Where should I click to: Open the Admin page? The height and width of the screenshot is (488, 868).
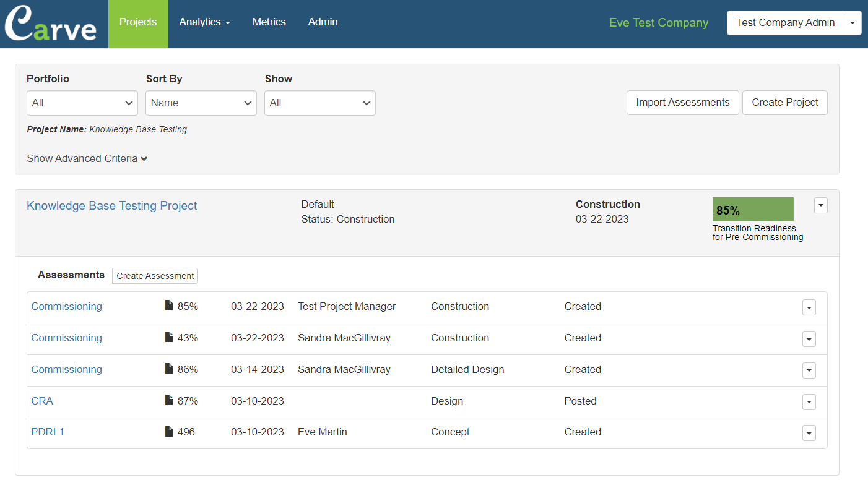323,22
